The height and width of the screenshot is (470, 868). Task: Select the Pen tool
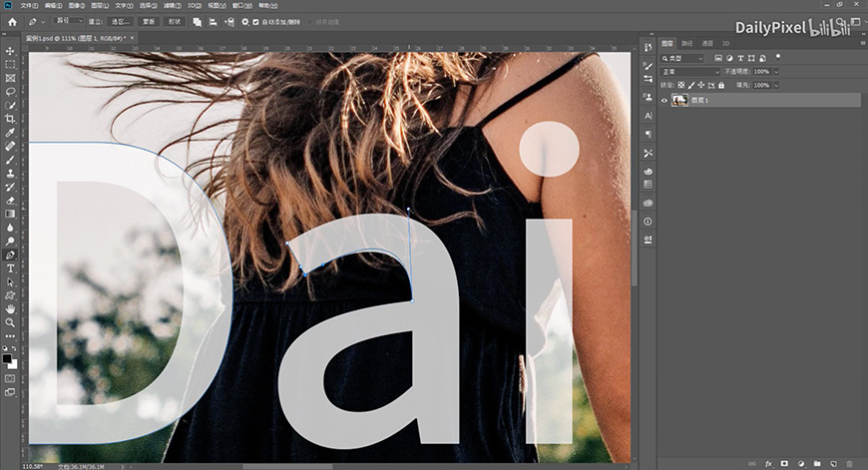point(10,254)
